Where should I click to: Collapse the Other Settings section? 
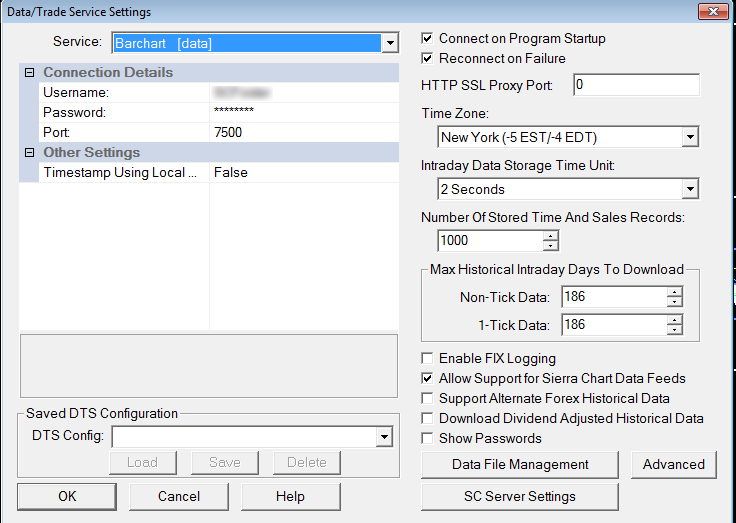[29, 153]
